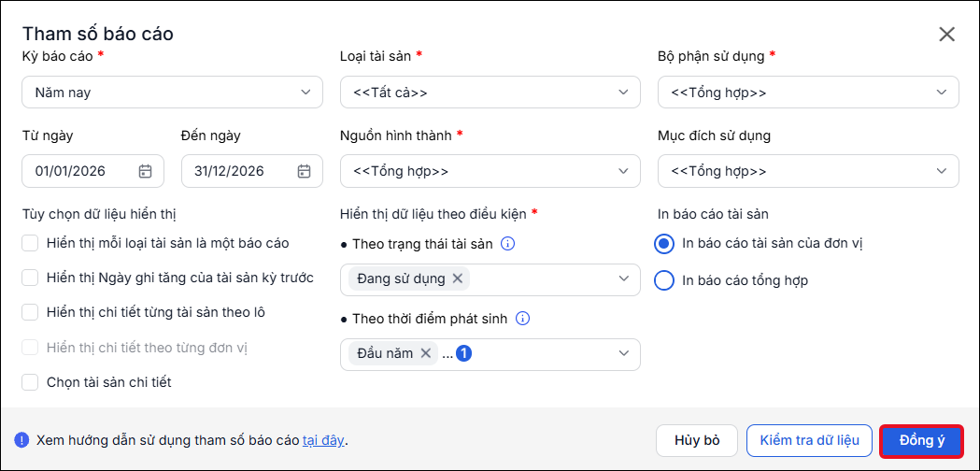Open the Đến ngày calendar picker icon
Image resolution: width=980 pixels, height=471 pixels.
point(304,171)
